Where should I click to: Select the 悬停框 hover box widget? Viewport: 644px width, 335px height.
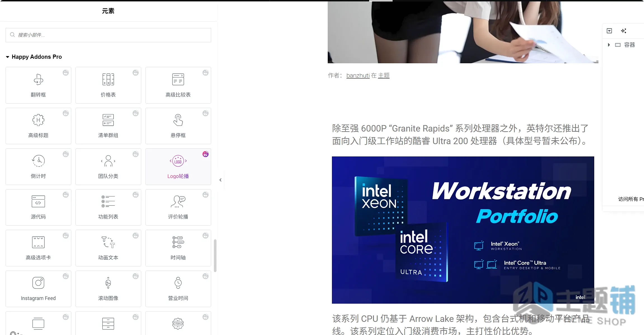coord(178,126)
